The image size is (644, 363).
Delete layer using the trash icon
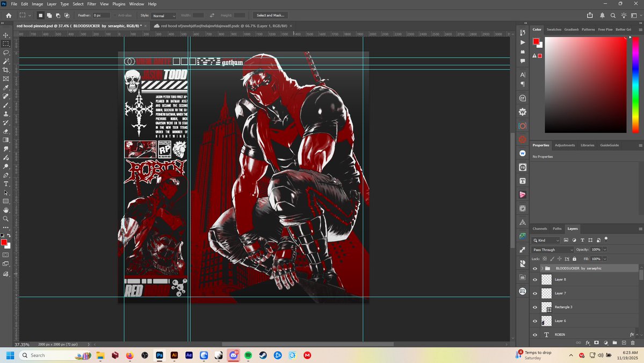pos(633,343)
